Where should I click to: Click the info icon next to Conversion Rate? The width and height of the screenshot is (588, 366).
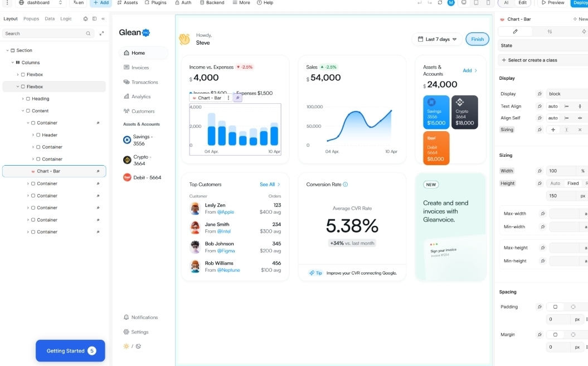(346, 185)
